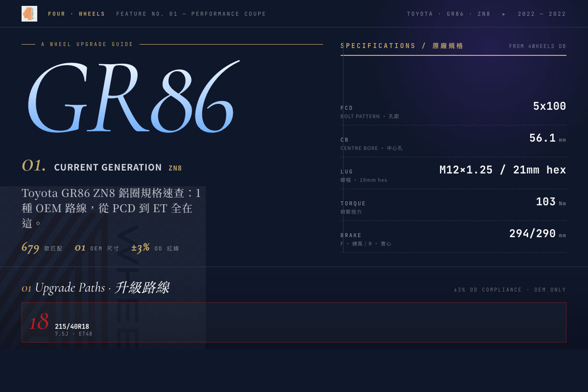The width and height of the screenshot is (588, 392).
Task: Click the lug value M12×1.25 / 21mm hex
Action: [x=503, y=170]
